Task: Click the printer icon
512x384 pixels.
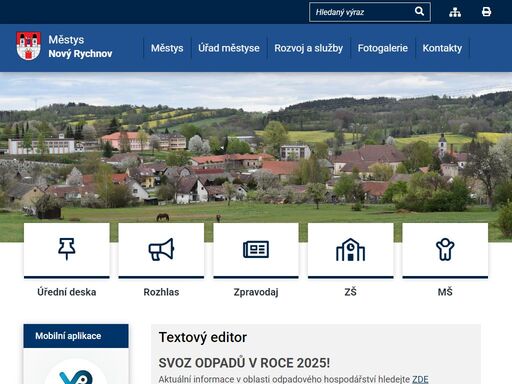Action: [x=486, y=12]
